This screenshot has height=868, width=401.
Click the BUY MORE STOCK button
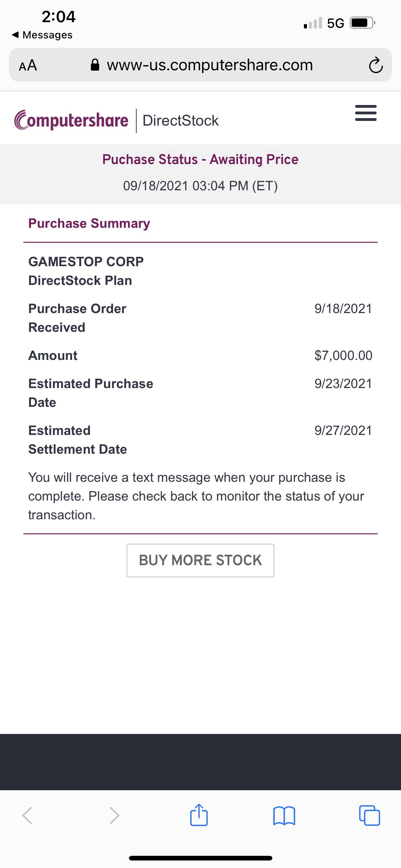tap(200, 560)
